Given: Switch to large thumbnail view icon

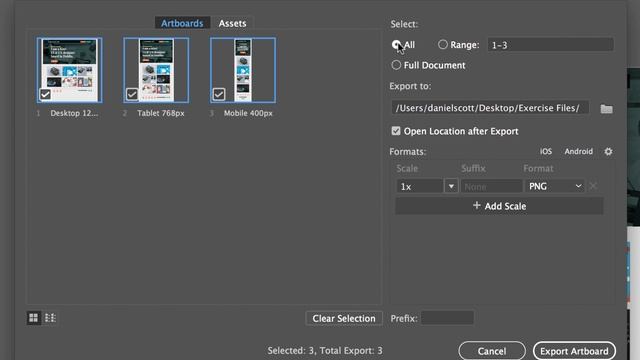Looking at the screenshot, I should [x=33, y=318].
